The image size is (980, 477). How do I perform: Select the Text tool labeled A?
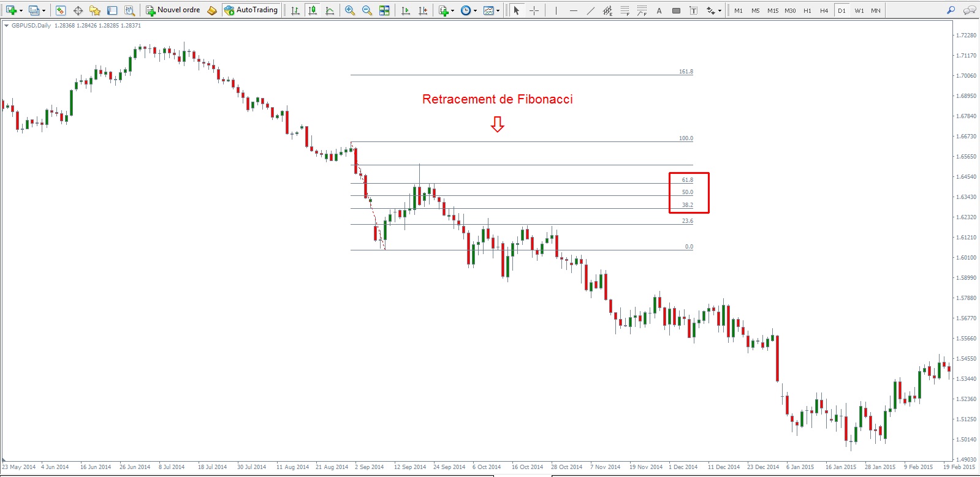(659, 10)
